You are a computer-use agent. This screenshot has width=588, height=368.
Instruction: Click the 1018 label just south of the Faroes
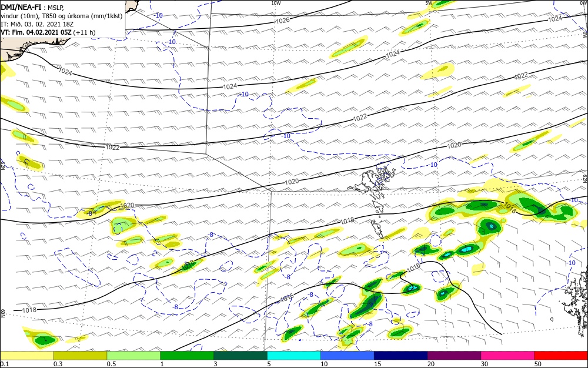click(x=348, y=221)
